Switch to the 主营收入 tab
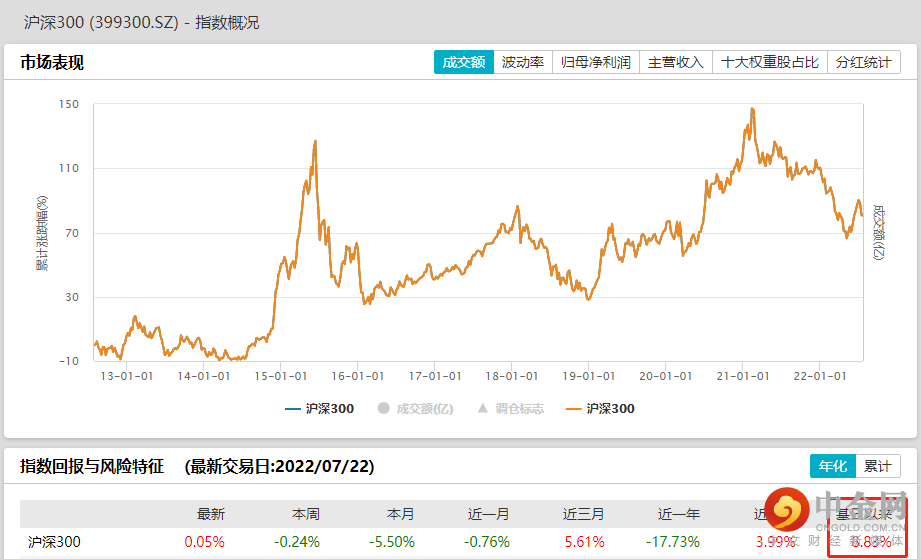The height and width of the screenshot is (559, 921). coord(675,62)
